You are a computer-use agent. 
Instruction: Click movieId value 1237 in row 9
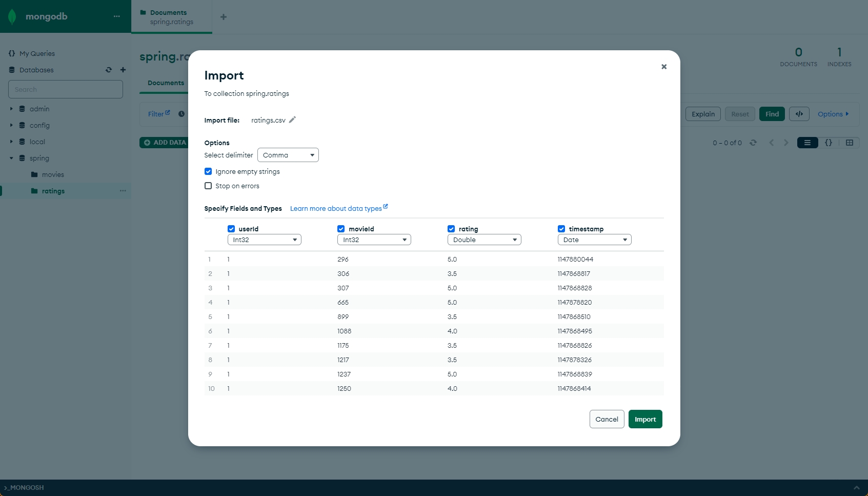[x=344, y=374]
